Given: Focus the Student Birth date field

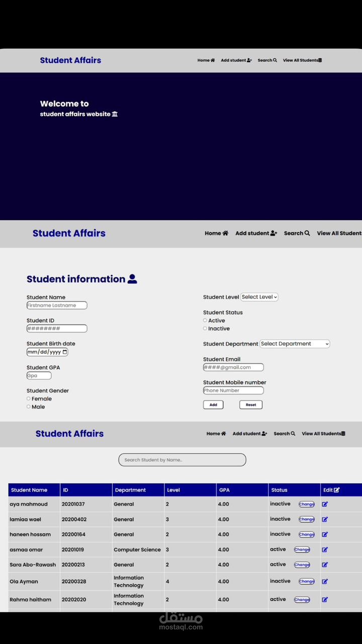Looking at the screenshot, I should click(47, 352).
